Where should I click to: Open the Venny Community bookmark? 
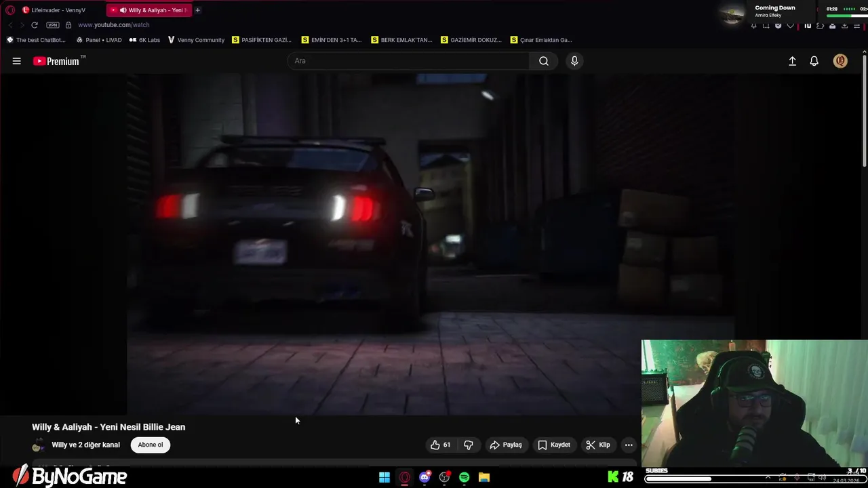[196, 40]
